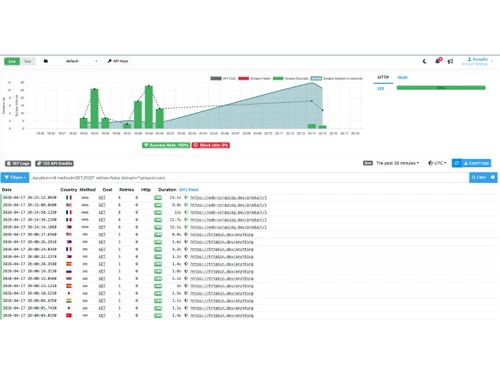Click the info circle inside the Filter button
The width and height of the screenshot is (500, 375).
(x=493, y=177)
